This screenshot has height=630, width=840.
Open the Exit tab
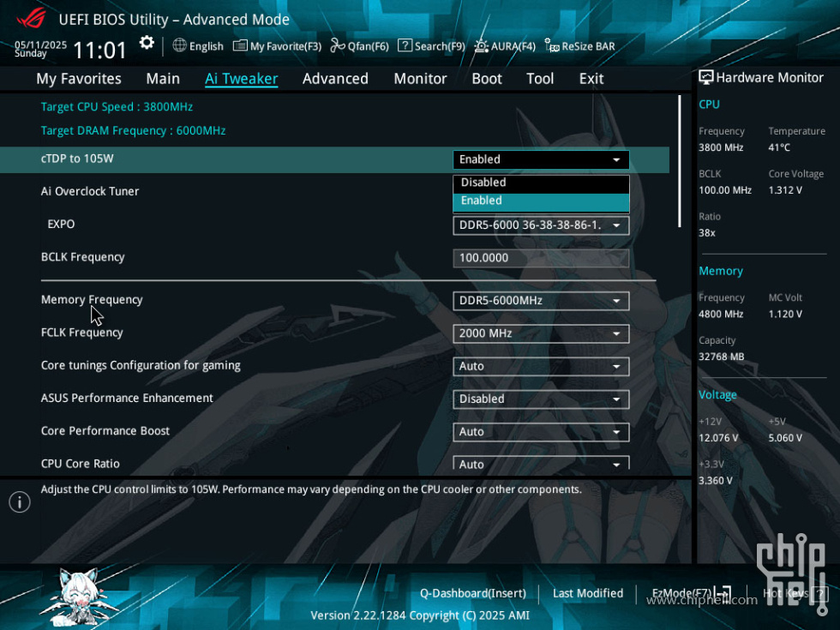tap(591, 79)
